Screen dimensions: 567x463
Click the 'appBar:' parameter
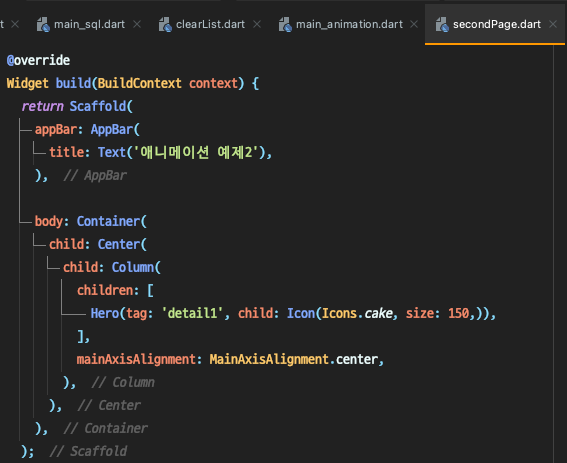(59, 129)
